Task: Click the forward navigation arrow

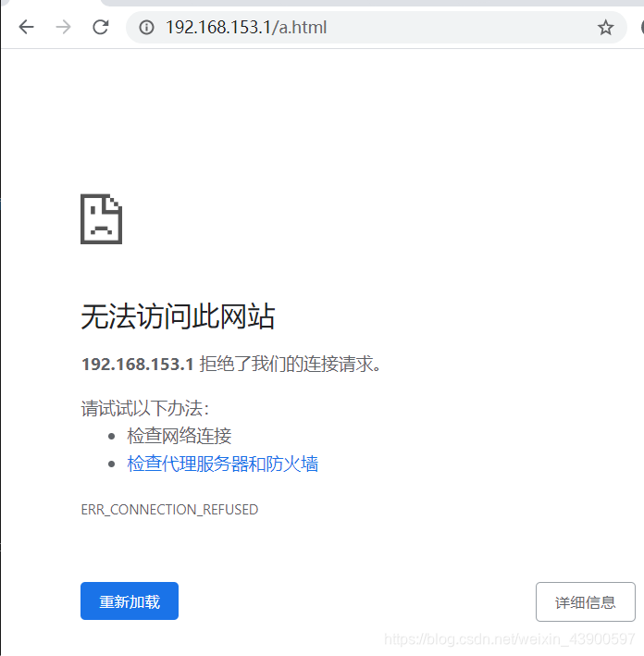Action: [64, 27]
